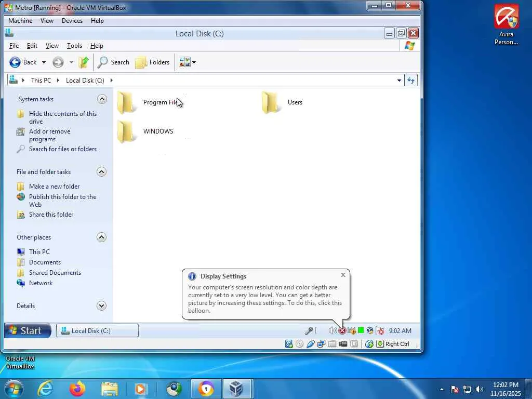
Task: Click the address bar refresh button
Action: coord(411,81)
